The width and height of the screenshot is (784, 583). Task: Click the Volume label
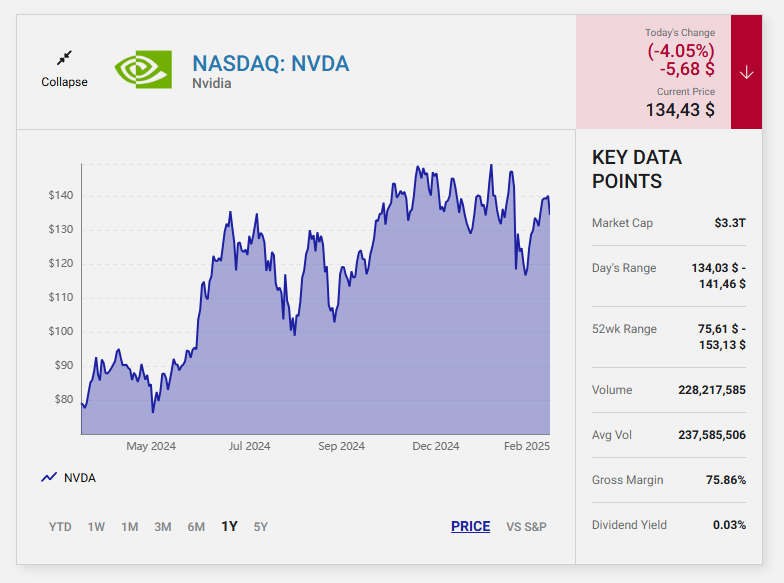coord(612,390)
